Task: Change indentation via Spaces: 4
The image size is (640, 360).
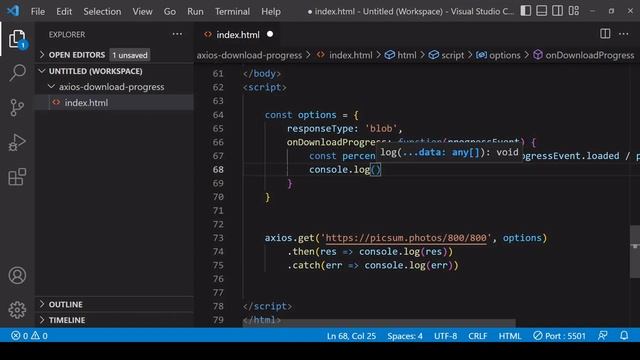Action: point(405,336)
